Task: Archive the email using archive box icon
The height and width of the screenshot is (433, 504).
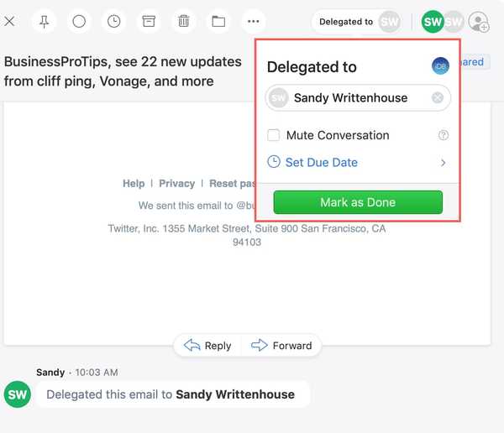Action: pyautogui.click(x=149, y=22)
